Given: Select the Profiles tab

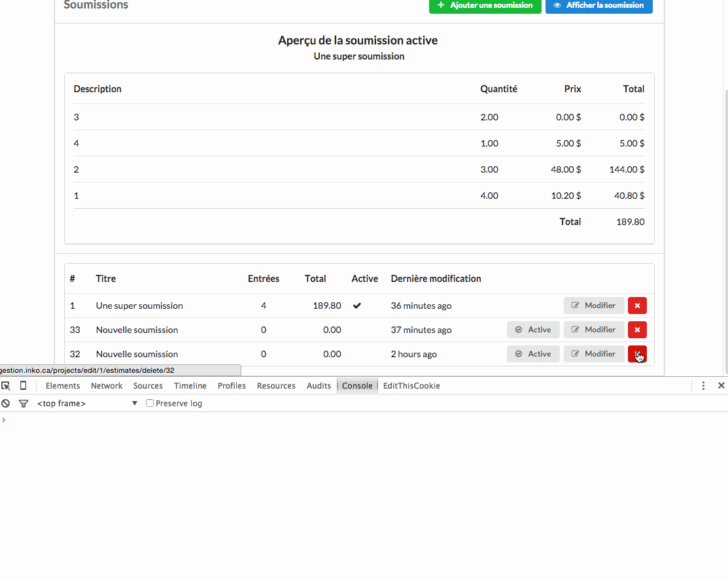Looking at the screenshot, I should [x=232, y=386].
